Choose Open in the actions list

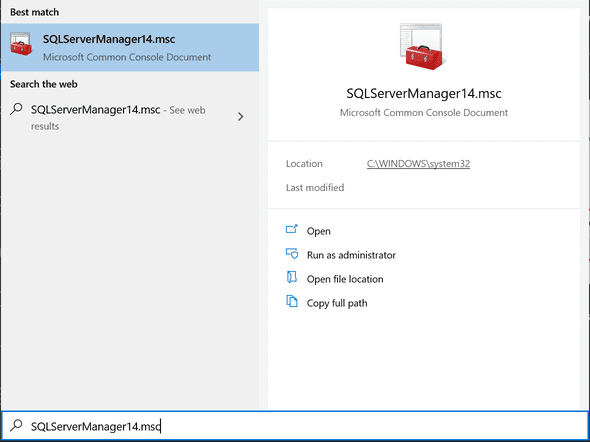pyautogui.click(x=318, y=231)
